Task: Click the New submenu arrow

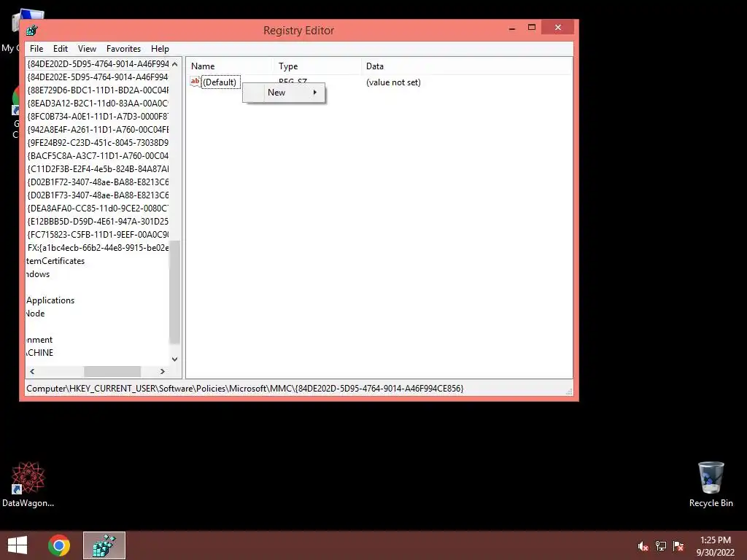Action: [315, 93]
